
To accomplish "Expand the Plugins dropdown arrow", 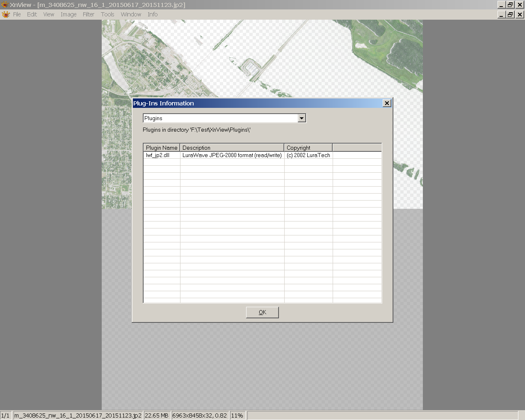I will 302,118.
